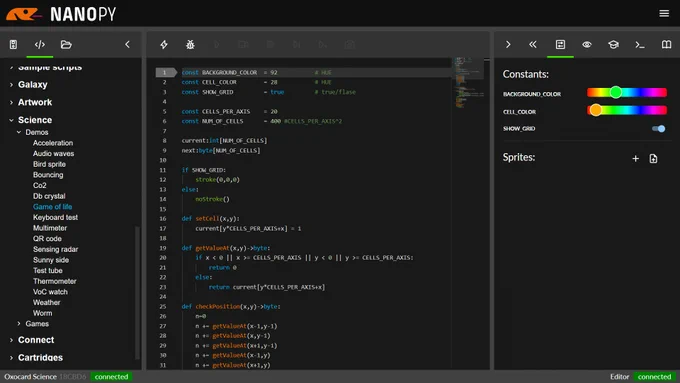Open the graduation cap tutorial tab
The height and width of the screenshot is (383, 680).
tap(613, 44)
